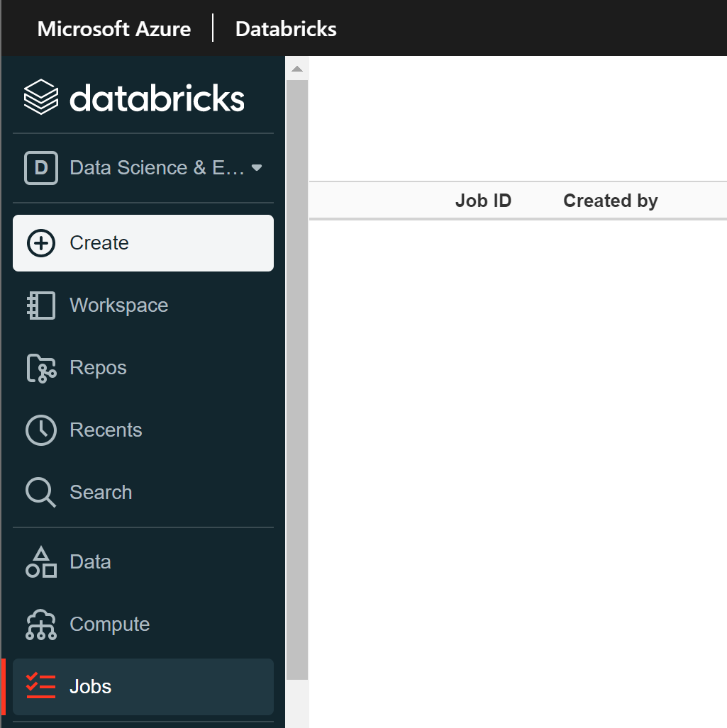Click the Search magnifier icon
The width and height of the screenshot is (727, 728).
coord(41,492)
